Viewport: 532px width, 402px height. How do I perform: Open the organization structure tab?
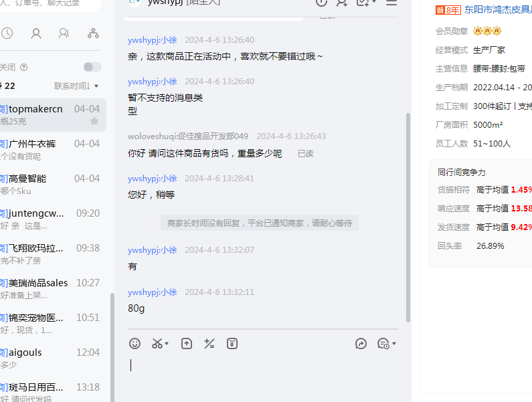point(93,33)
